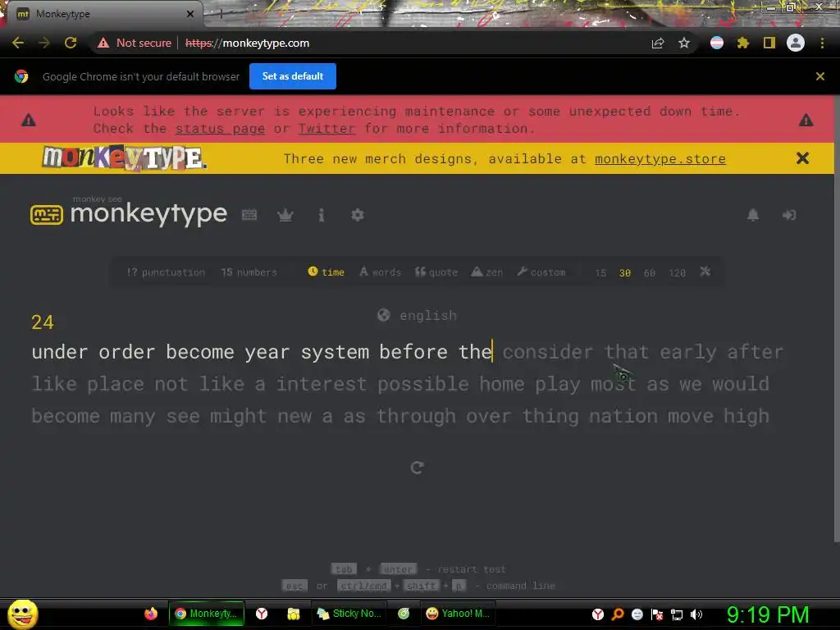Click Set as default button
The width and height of the screenshot is (840, 630).
click(293, 76)
